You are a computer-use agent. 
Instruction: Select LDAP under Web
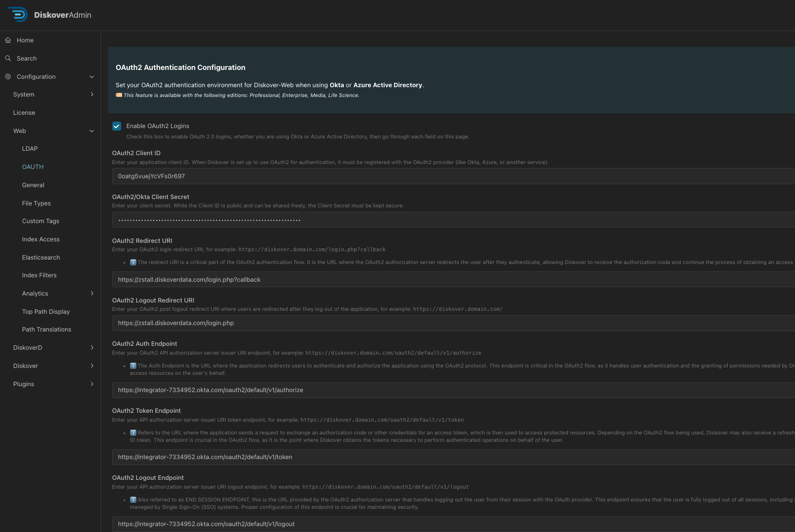tap(30, 149)
